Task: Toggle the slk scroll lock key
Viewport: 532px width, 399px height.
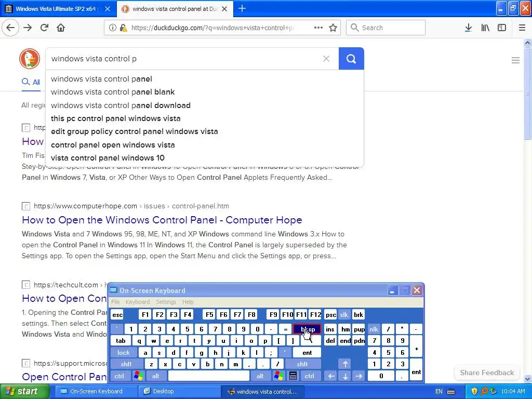Action: (344, 314)
